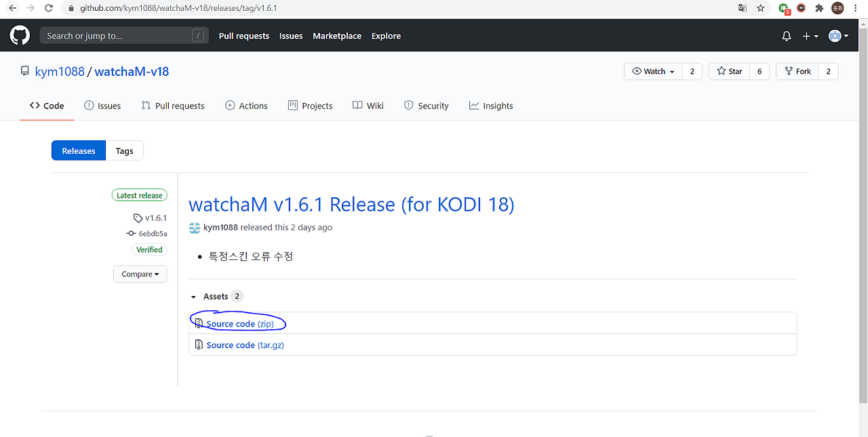Open the plus create-new menu

(x=810, y=36)
